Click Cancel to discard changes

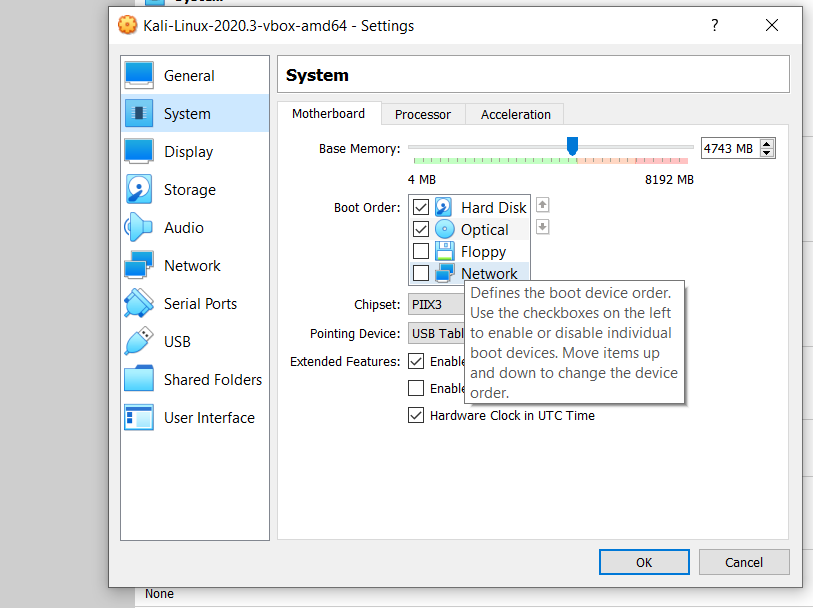[x=744, y=562]
